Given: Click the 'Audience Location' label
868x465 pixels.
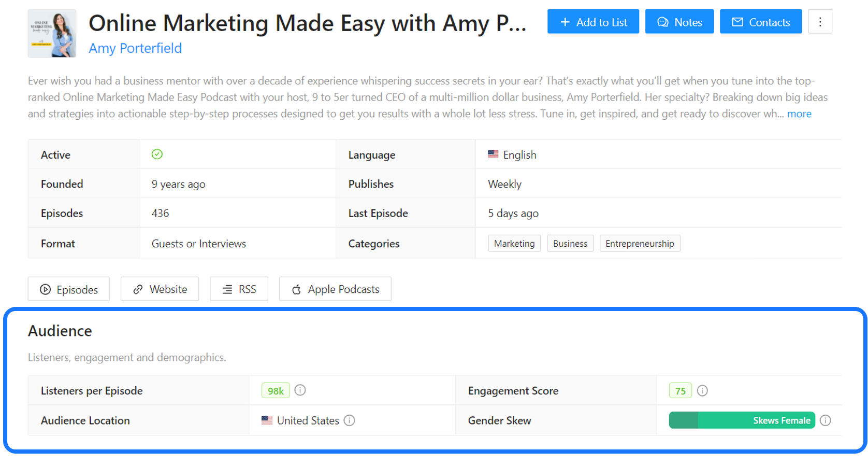Looking at the screenshot, I should click(x=85, y=420).
